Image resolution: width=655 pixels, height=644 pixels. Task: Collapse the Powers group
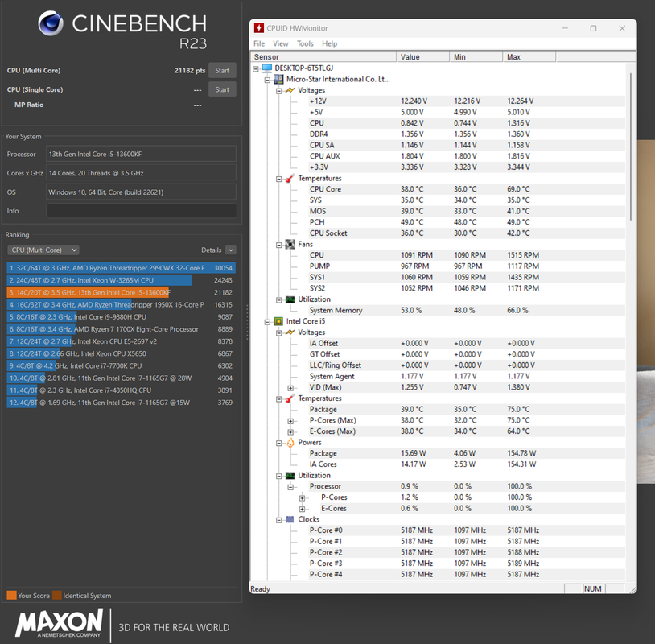pyautogui.click(x=279, y=444)
